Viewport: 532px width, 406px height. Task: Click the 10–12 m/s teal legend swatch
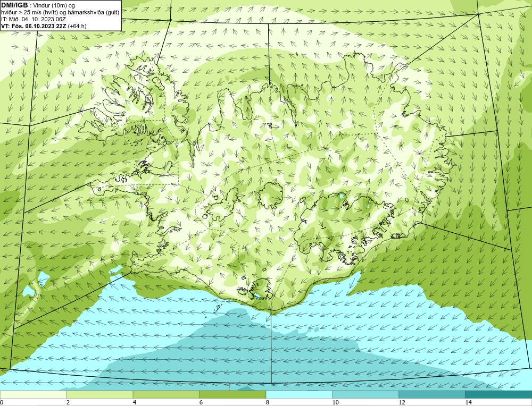pyautogui.click(x=366, y=395)
